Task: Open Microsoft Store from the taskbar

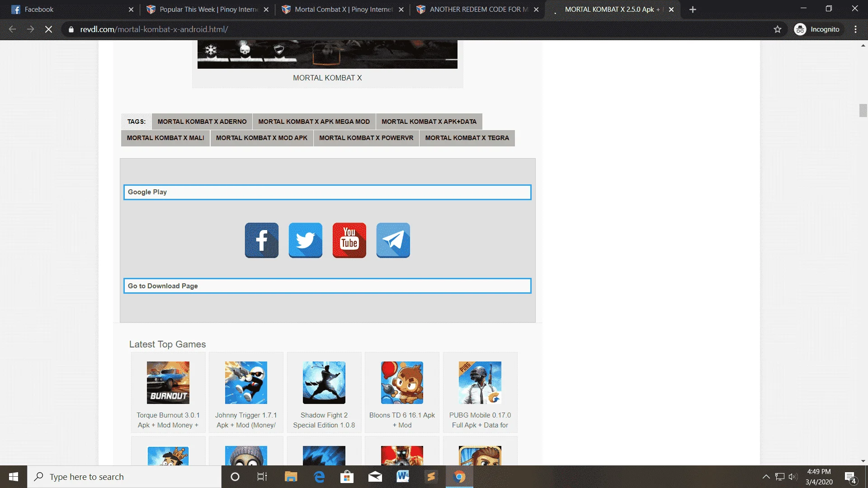Action: point(347,477)
